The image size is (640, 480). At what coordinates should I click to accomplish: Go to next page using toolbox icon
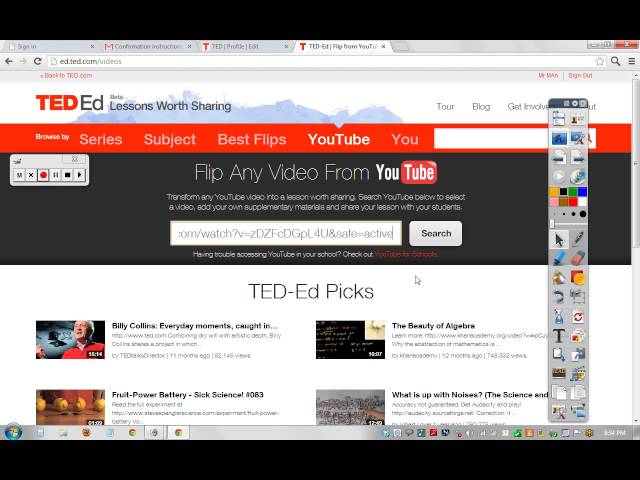tap(577, 157)
